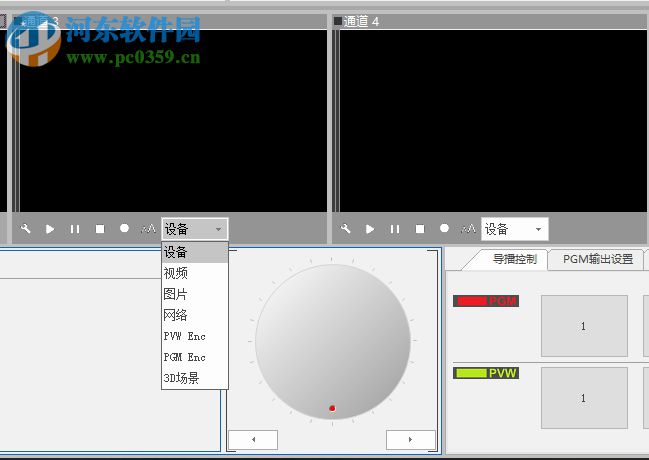The image size is (649, 460).
Task: Select 设备 in the dropdown list
Action: pos(195,252)
